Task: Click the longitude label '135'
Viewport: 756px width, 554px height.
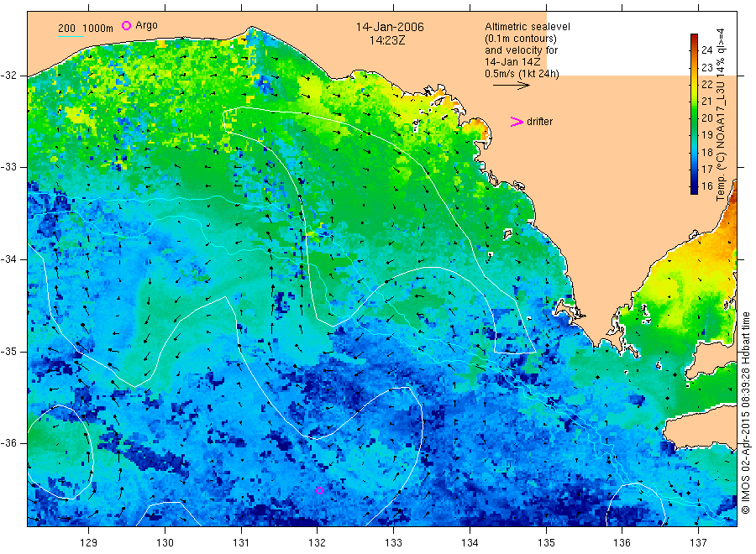Action: (546, 542)
